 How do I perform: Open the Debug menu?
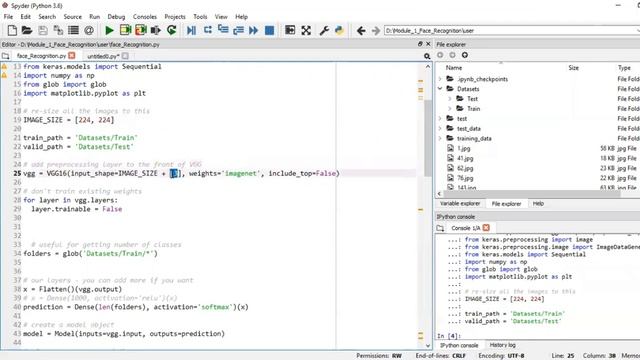click(116, 17)
